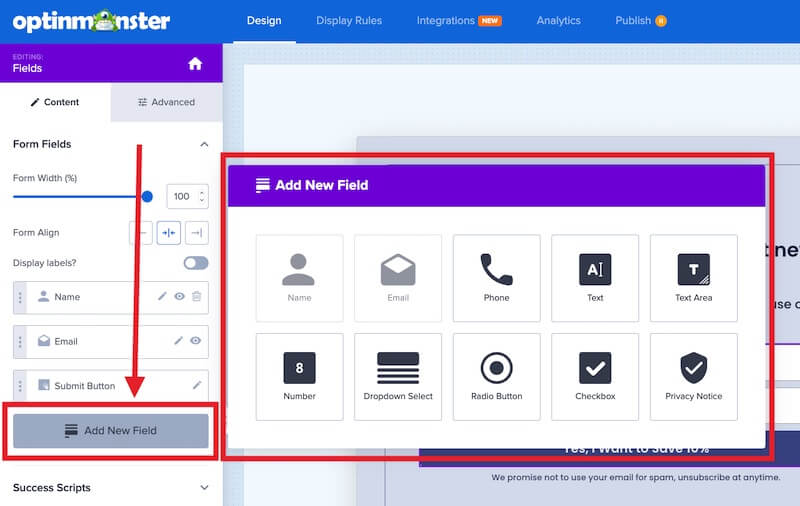
Task: Open the Integrations tab
Action: 459,21
